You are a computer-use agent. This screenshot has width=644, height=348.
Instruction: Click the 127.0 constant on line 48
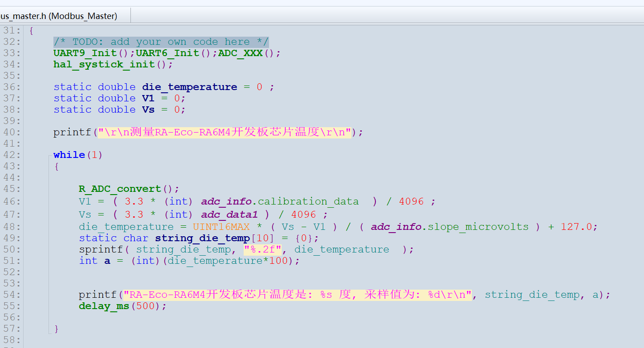(576, 227)
